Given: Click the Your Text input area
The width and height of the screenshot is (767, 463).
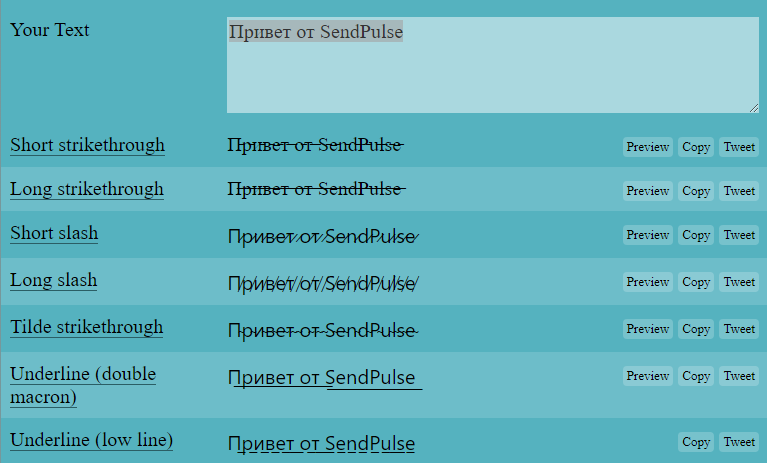Looking at the screenshot, I should (x=492, y=65).
